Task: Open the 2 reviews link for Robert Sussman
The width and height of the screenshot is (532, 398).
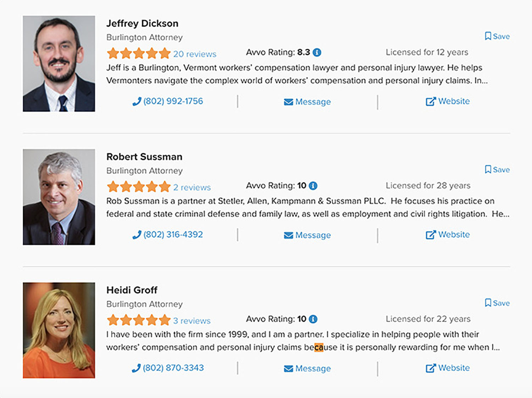Action: (x=192, y=187)
